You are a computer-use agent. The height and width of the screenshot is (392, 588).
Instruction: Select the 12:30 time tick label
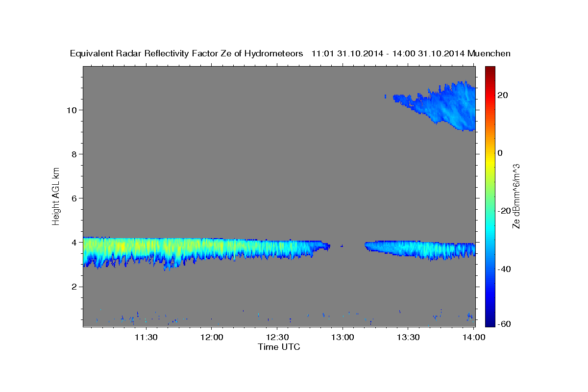(277, 337)
